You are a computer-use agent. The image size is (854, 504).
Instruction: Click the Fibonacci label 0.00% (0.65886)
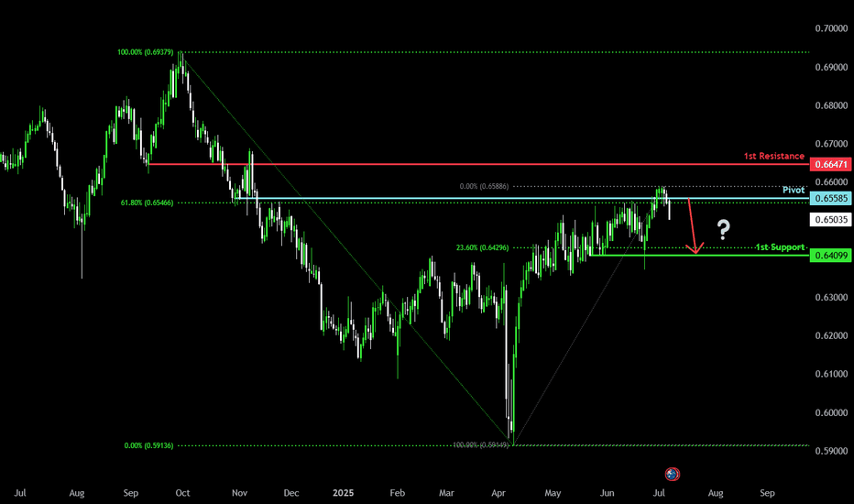tap(484, 186)
